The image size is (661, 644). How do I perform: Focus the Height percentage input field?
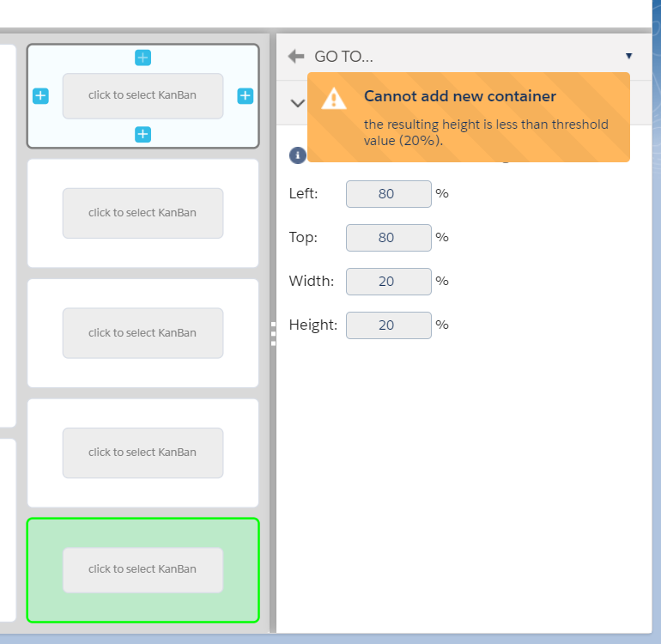[x=388, y=325]
